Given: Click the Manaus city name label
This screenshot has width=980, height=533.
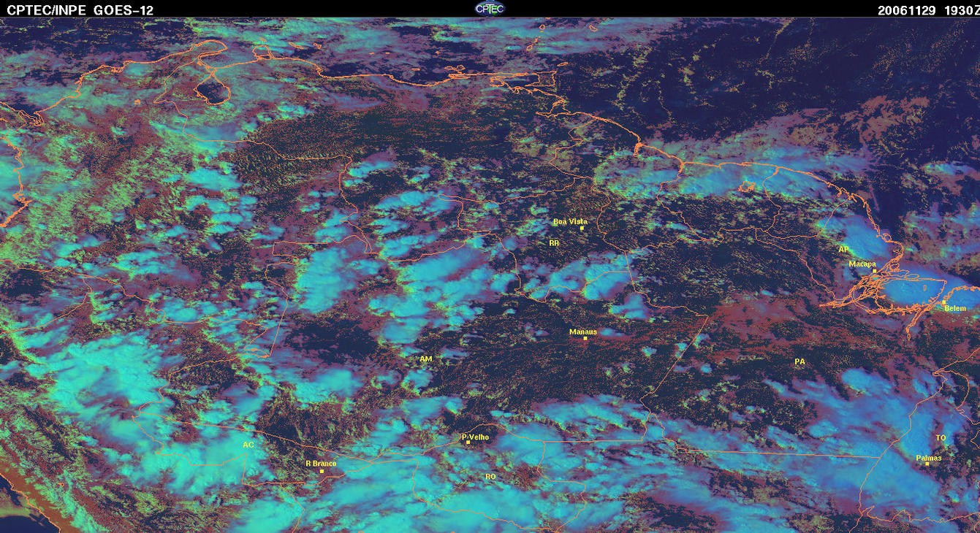Looking at the screenshot, I should point(583,331).
